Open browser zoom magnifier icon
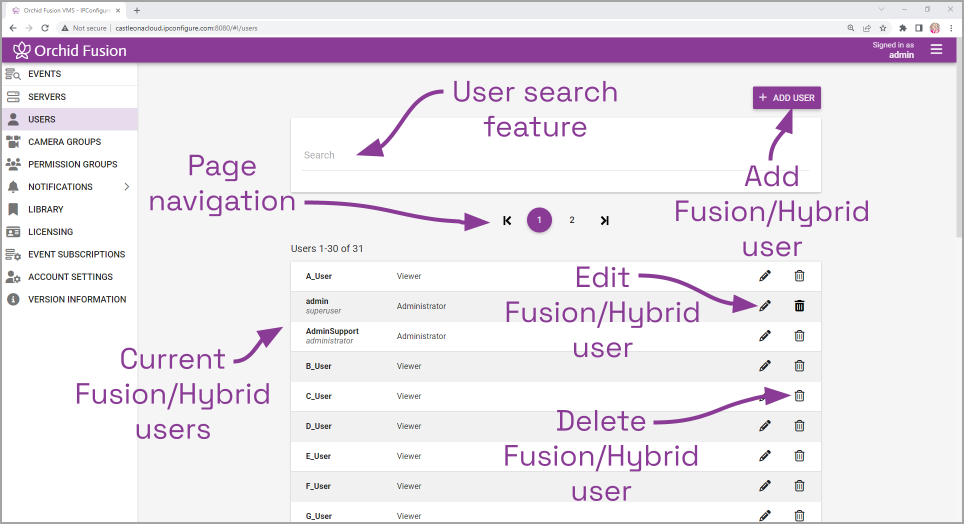The height and width of the screenshot is (524, 964). pos(851,28)
